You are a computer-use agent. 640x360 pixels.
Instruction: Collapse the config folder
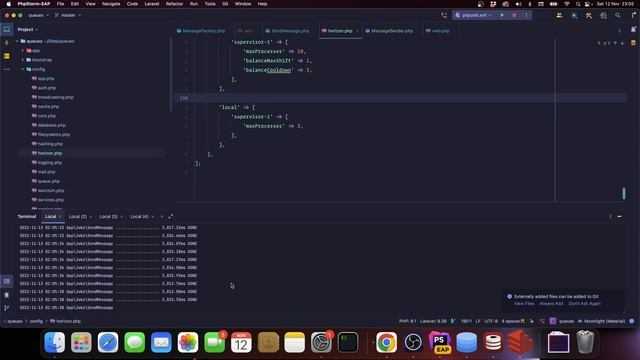(x=23, y=69)
